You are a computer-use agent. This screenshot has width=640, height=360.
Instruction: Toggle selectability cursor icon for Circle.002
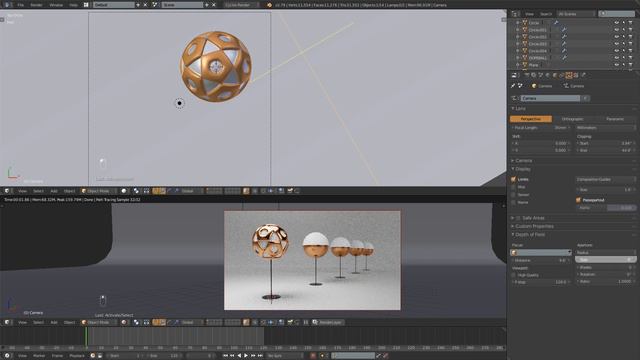point(624,37)
